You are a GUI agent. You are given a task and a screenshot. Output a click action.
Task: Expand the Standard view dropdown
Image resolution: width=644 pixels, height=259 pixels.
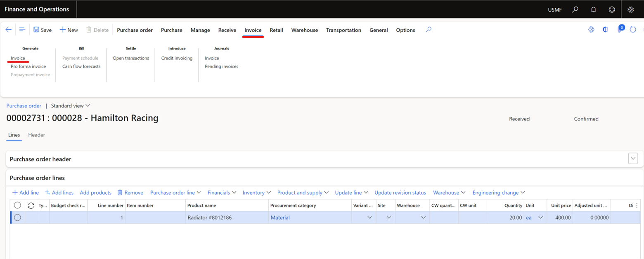[x=70, y=106]
